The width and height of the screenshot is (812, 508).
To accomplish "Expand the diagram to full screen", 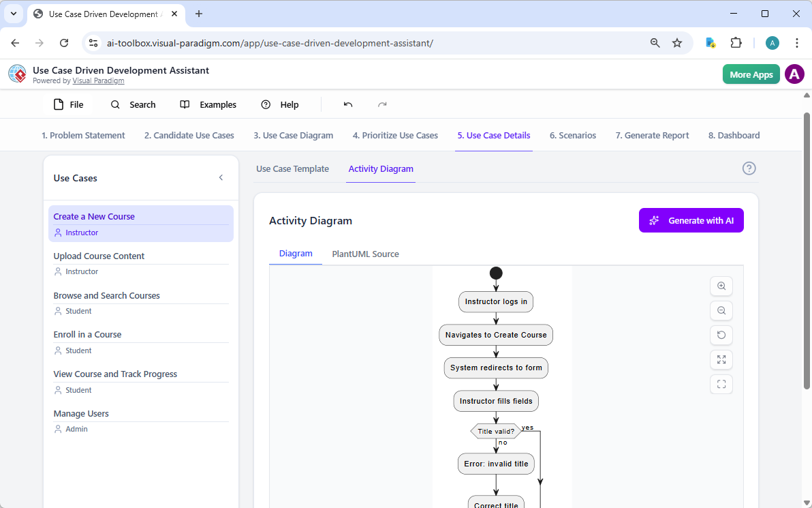I will point(721,359).
